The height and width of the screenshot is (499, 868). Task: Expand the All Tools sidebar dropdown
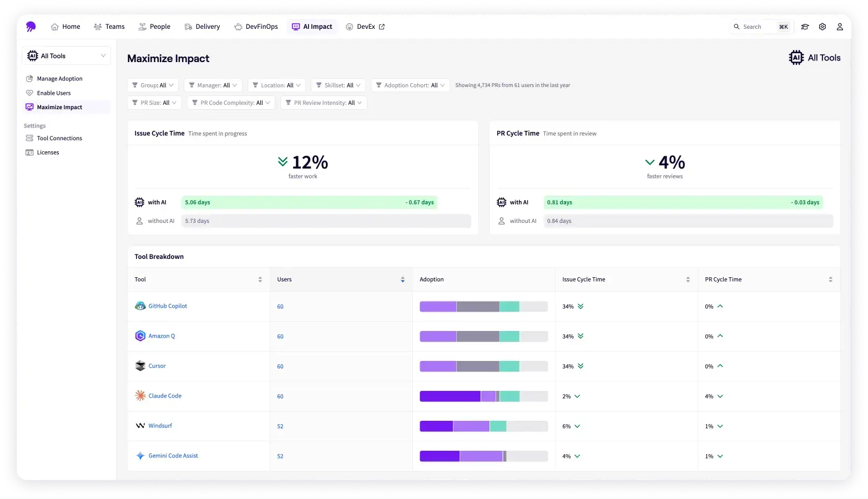pyautogui.click(x=67, y=56)
